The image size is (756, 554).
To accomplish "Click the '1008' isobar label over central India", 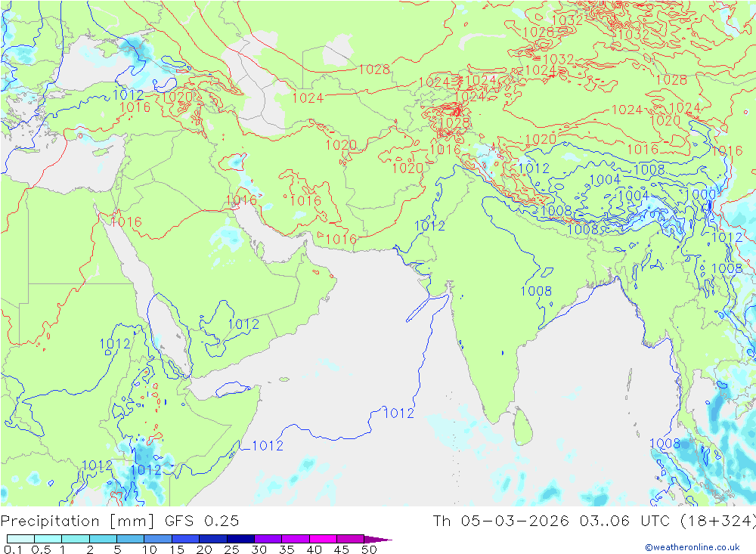I will [536, 291].
